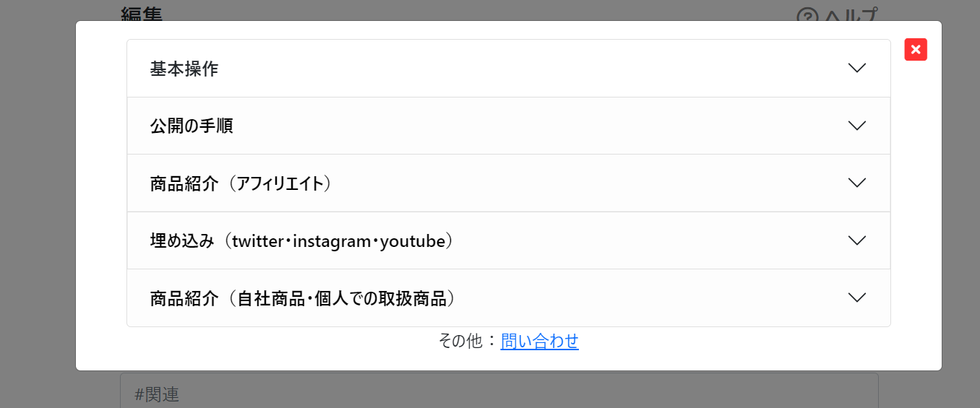Click the chevron on the 埋め込み row

[856, 240]
